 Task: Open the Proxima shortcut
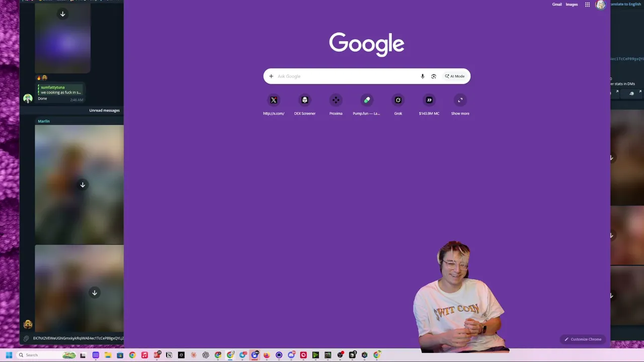[336, 105]
